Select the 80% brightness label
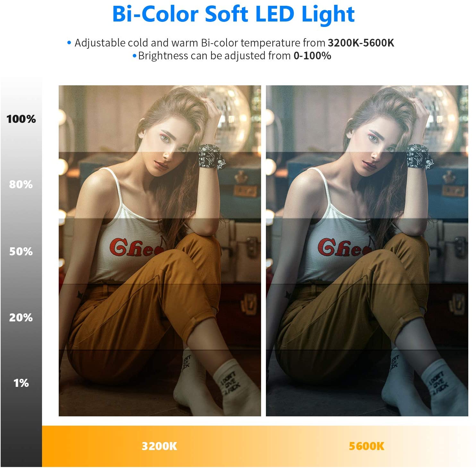Screen dimensions: 476x468 point(21,184)
